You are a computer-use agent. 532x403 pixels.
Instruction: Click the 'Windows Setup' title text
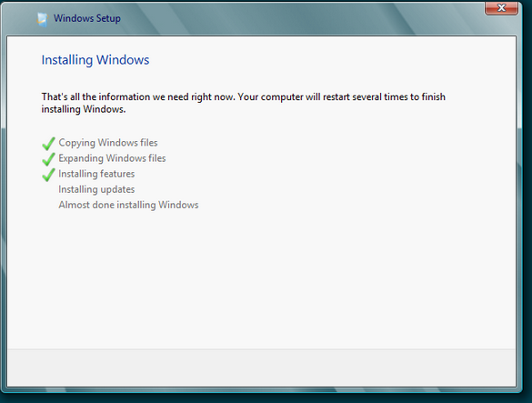[87, 18]
